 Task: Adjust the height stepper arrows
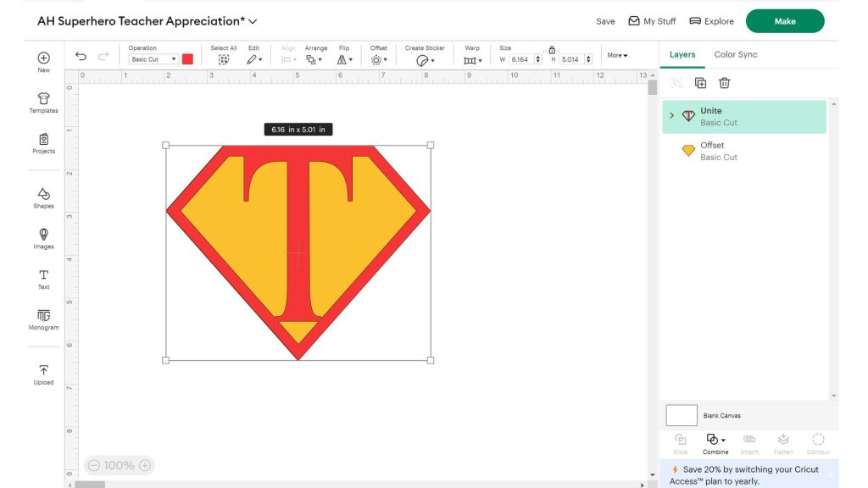(588, 59)
